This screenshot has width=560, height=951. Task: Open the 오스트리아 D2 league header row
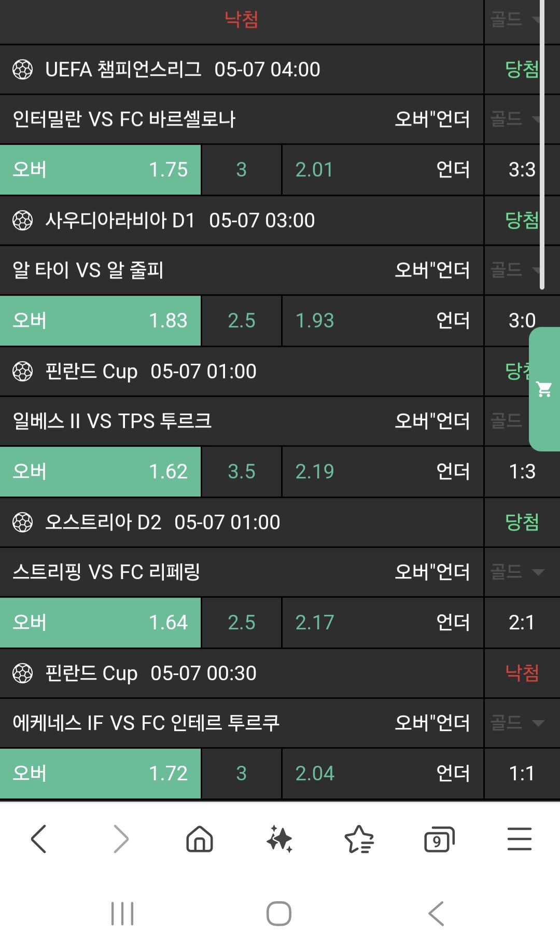pos(241,522)
